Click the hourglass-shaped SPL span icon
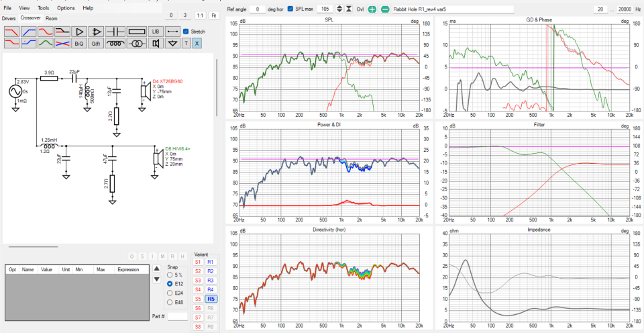Screen dimensions: 644x333 (349, 9)
